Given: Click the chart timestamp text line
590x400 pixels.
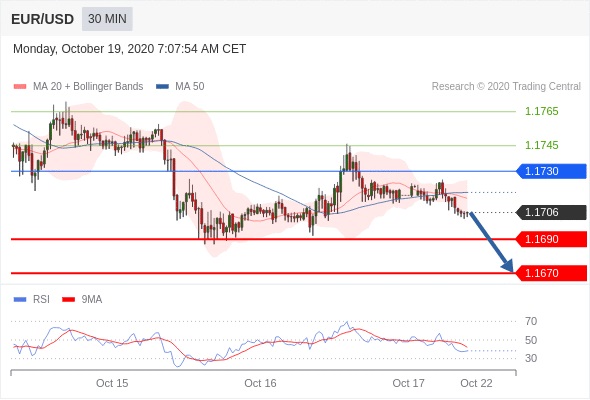Looking at the screenshot, I should point(129,49).
